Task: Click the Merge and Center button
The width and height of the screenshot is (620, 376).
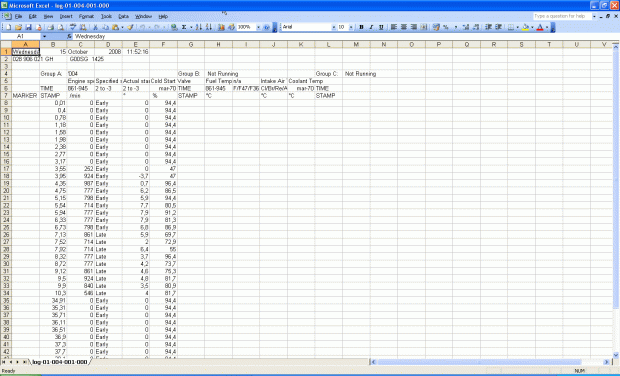Action: click(424, 27)
